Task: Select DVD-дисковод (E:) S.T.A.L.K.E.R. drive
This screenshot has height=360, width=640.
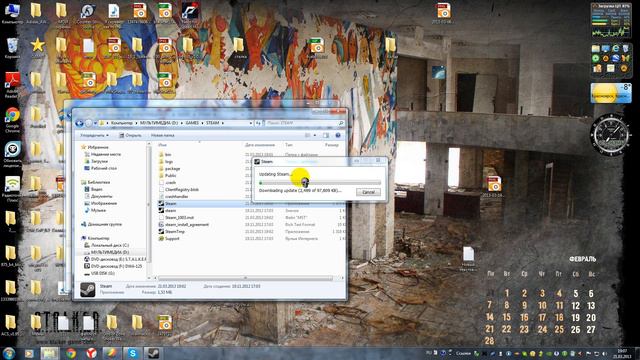Action: coord(115,259)
